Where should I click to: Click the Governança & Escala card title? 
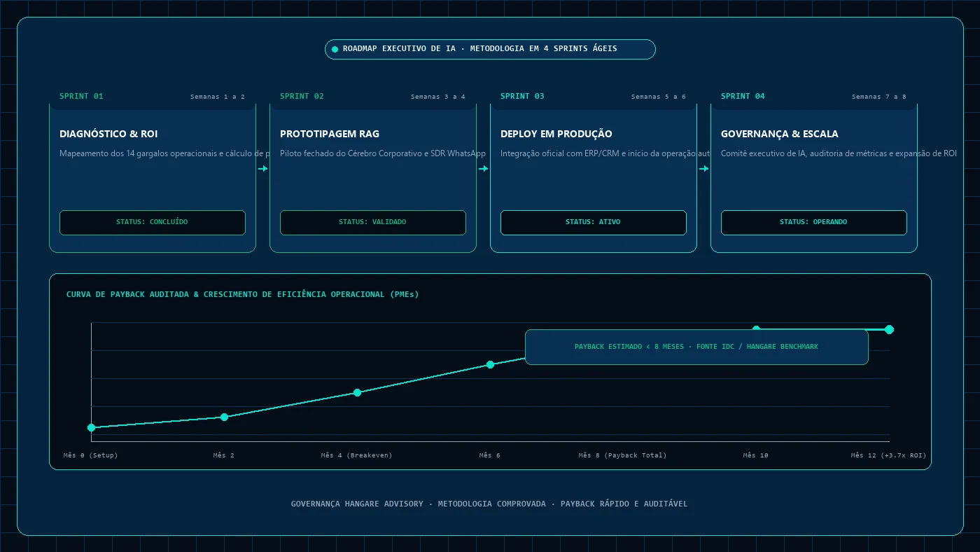click(x=780, y=134)
